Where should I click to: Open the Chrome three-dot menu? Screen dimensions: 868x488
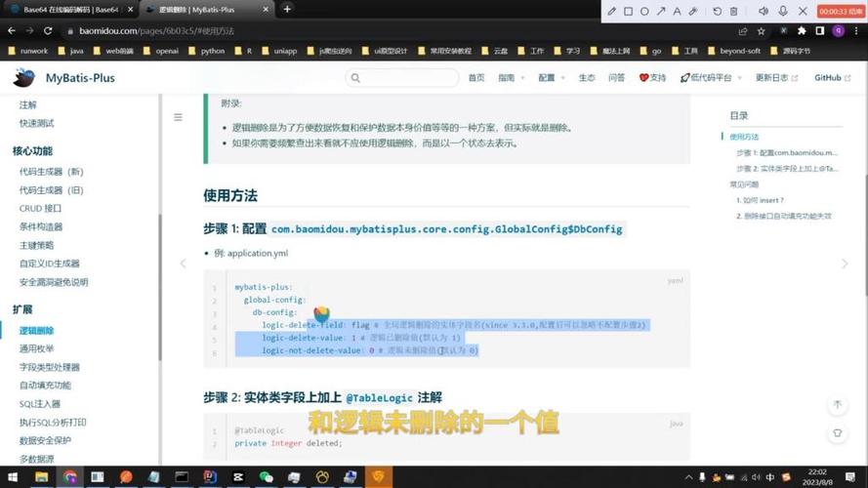pyautogui.click(x=856, y=31)
